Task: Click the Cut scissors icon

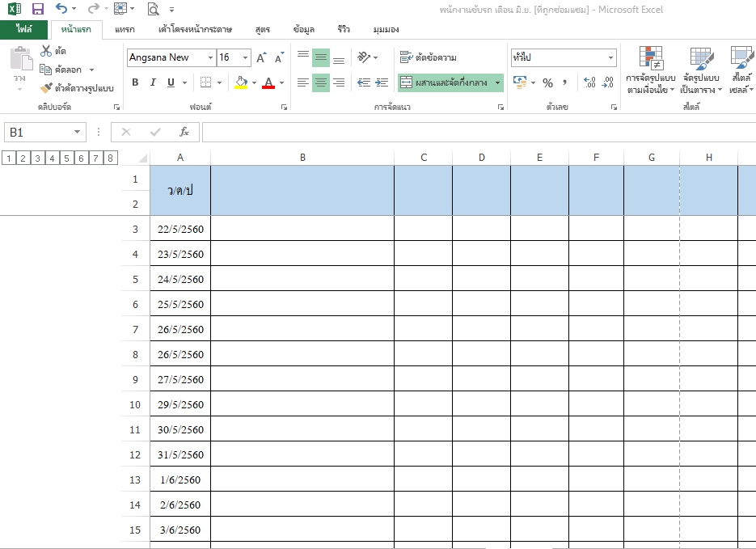Action: click(46, 51)
